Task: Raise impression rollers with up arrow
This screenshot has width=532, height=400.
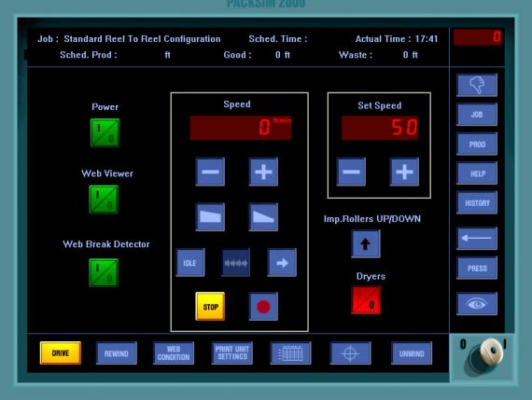Action: tap(366, 243)
